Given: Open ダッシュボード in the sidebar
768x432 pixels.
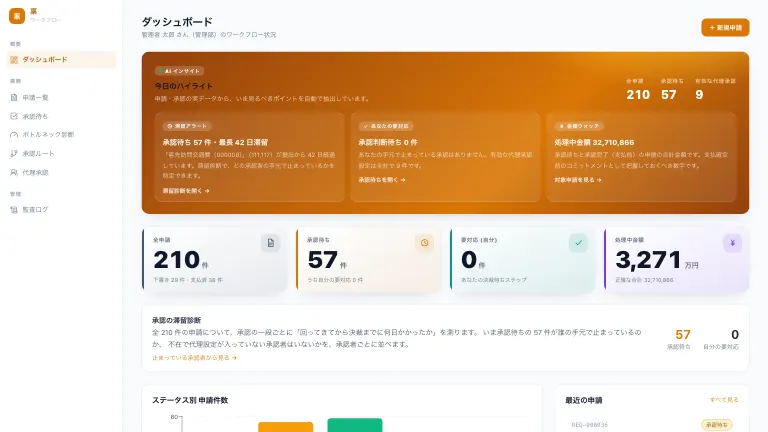Looking at the screenshot, I should click(62, 60).
